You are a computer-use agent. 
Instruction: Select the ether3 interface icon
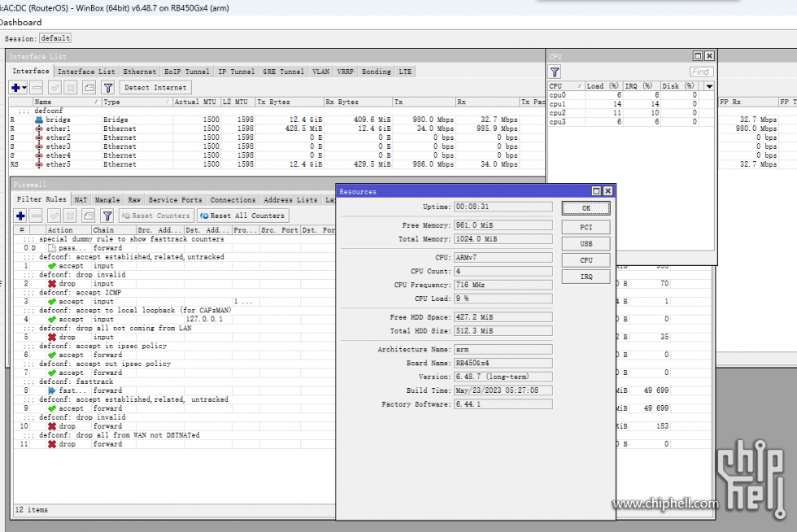click(x=39, y=146)
